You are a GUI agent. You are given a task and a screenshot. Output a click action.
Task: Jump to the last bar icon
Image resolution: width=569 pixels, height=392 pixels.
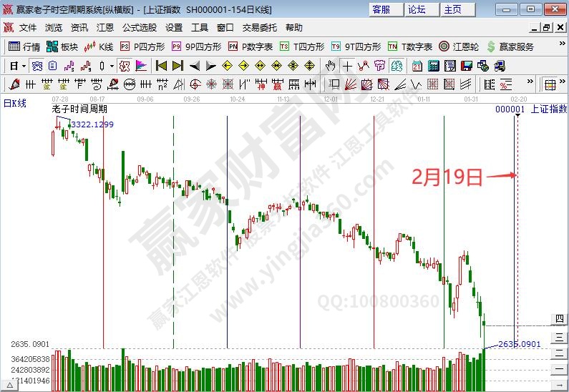pyautogui.click(x=177, y=66)
